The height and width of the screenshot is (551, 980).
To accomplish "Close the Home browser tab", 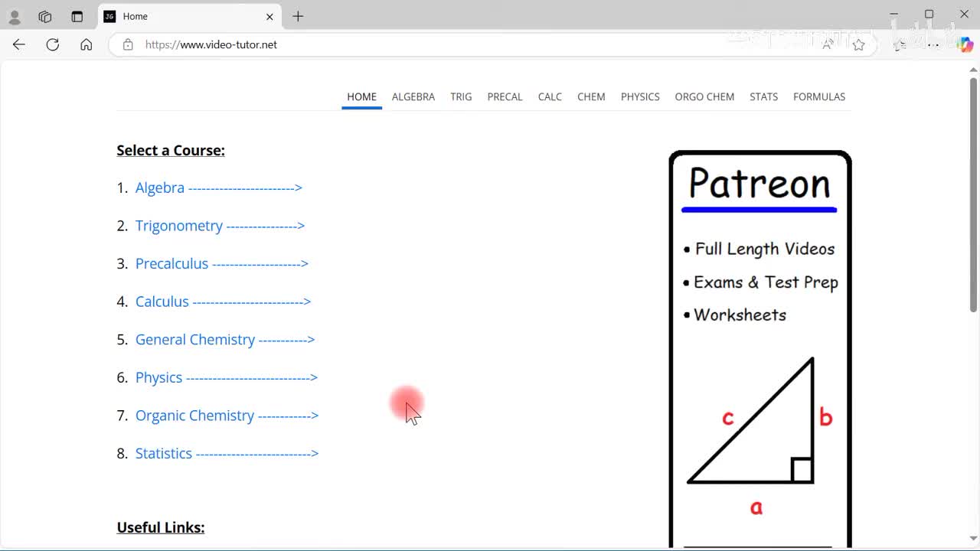I will 269,16.
